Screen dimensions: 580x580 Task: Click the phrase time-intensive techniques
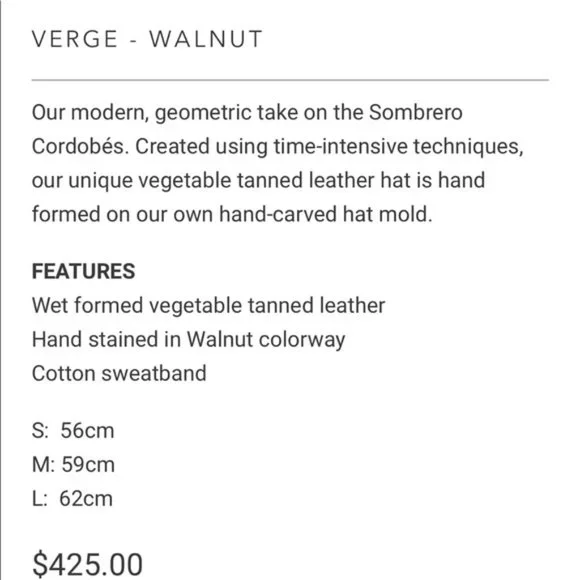(x=399, y=146)
